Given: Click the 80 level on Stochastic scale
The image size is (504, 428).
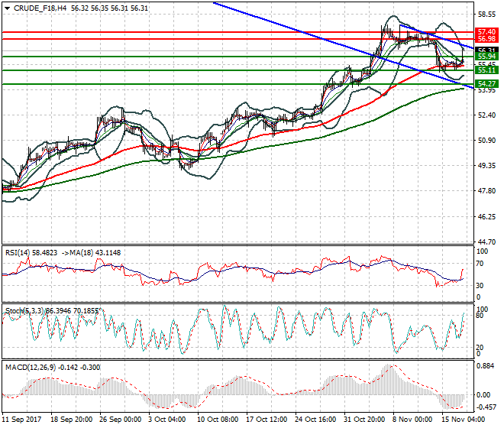Looking at the screenshot, I should pyautogui.click(x=480, y=316).
